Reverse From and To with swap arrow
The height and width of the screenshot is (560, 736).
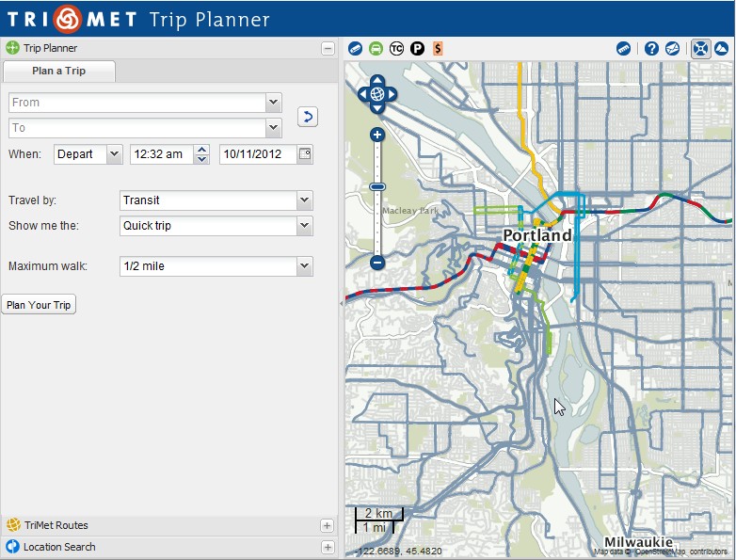[307, 117]
